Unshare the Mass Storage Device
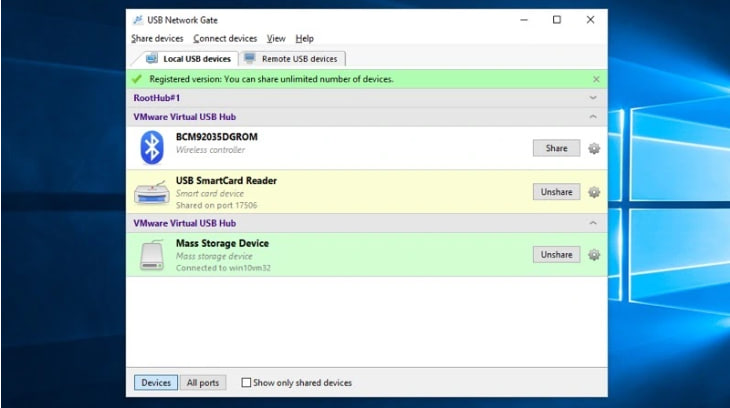 click(x=556, y=255)
